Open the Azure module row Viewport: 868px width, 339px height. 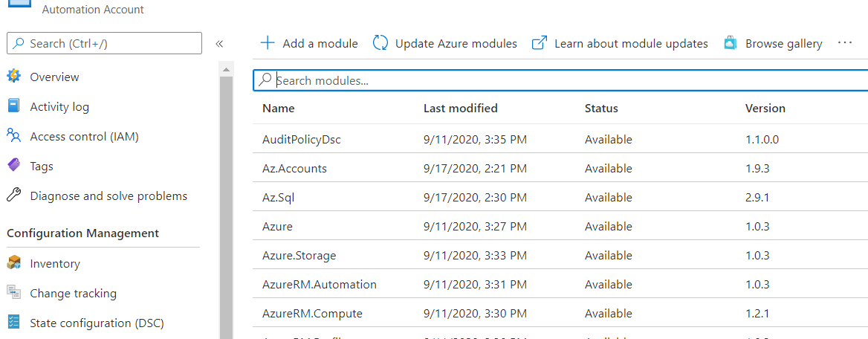click(560, 226)
